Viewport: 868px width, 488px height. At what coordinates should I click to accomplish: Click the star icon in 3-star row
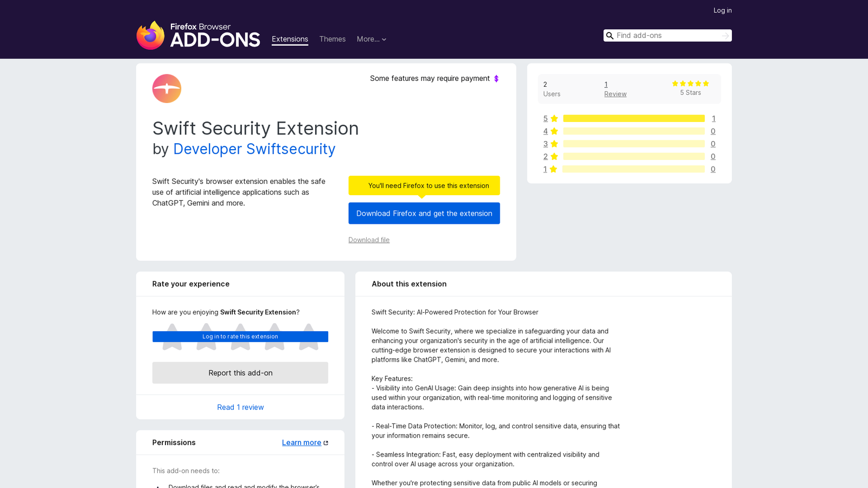tap(554, 144)
